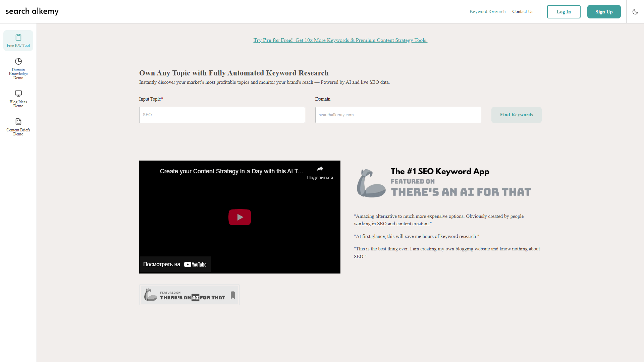Open Content Briefs Demo in the sidebar
The width and height of the screenshot is (644, 362).
[x=18, y=127]
